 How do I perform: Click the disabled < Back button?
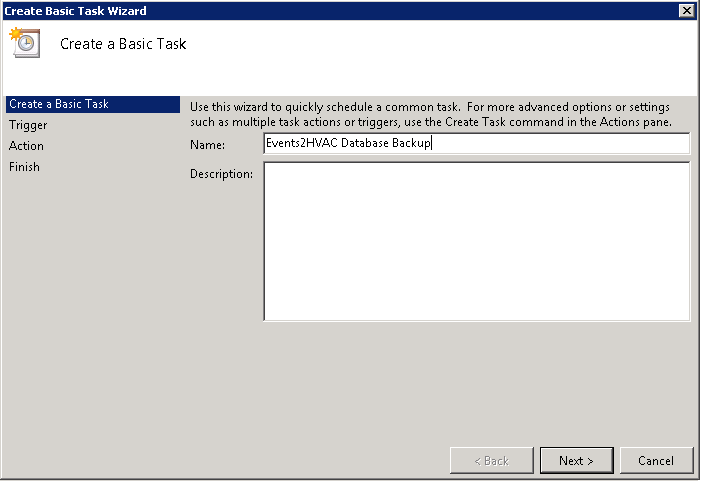point(491,460)
